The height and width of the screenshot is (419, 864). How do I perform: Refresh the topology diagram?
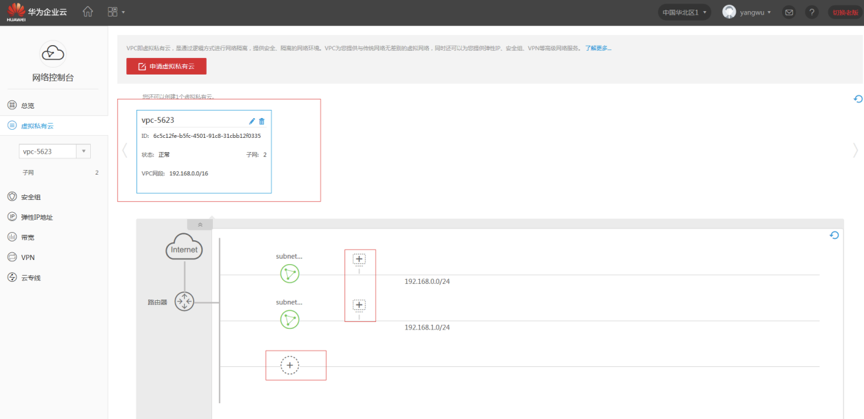coord(834,235)
